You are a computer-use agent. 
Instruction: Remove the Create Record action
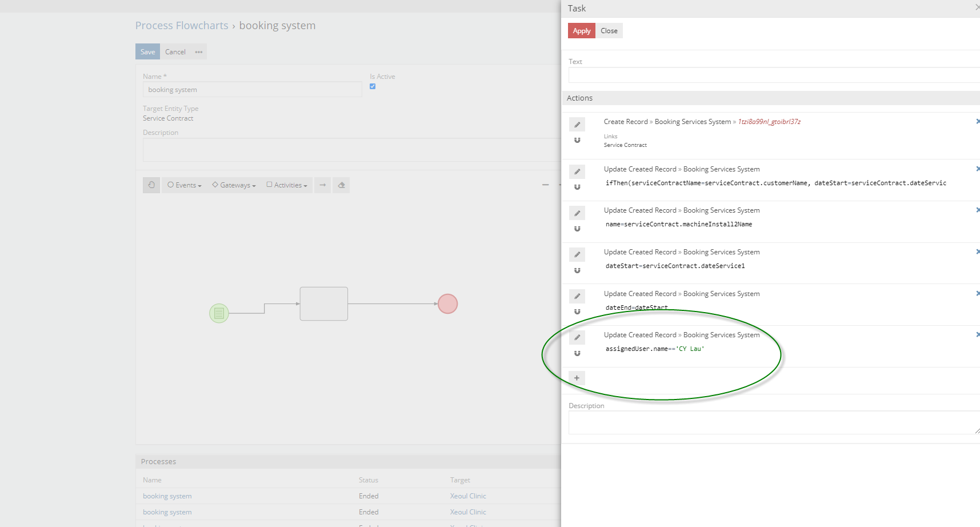click(x=977, y=121)
